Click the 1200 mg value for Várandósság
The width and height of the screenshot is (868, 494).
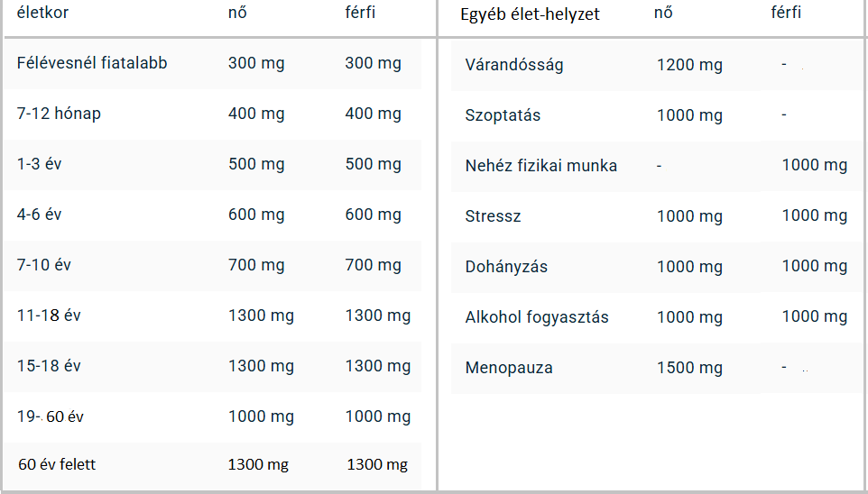(689, 65)
